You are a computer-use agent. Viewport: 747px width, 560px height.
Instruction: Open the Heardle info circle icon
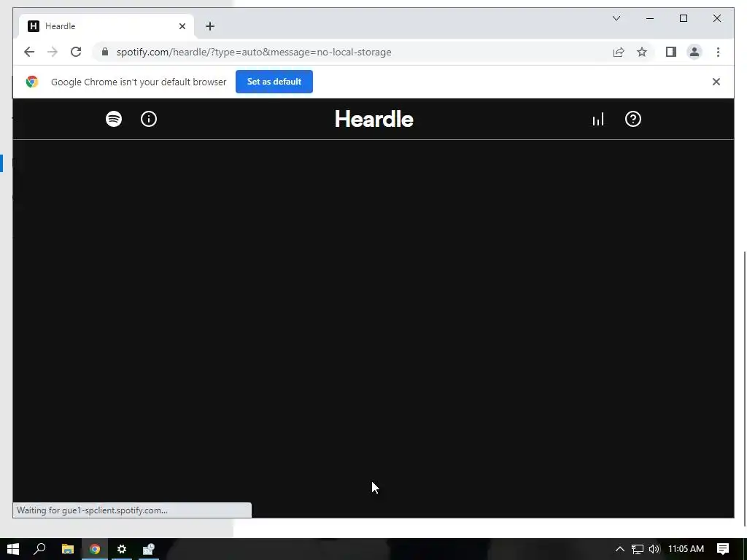149,119
